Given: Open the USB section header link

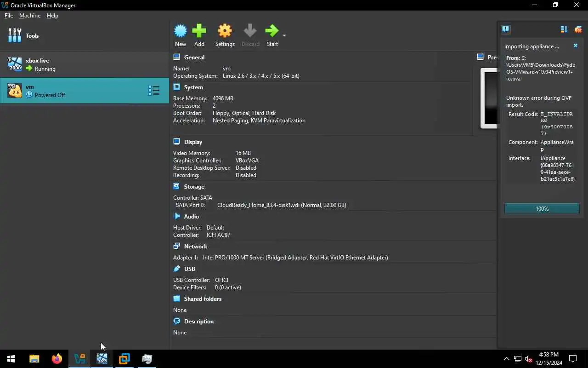Looking at the screenshot, I should coord(190,269).
